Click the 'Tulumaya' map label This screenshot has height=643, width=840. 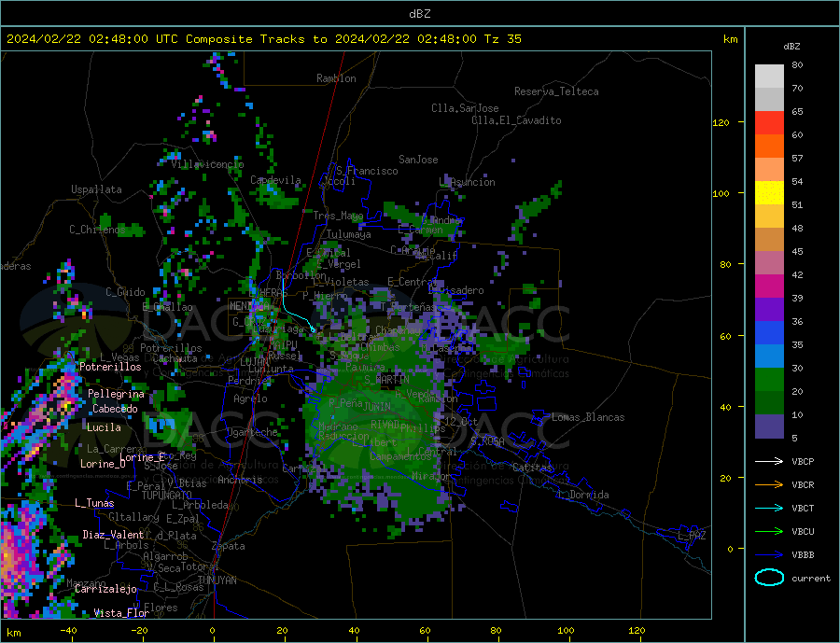[349, 234]
